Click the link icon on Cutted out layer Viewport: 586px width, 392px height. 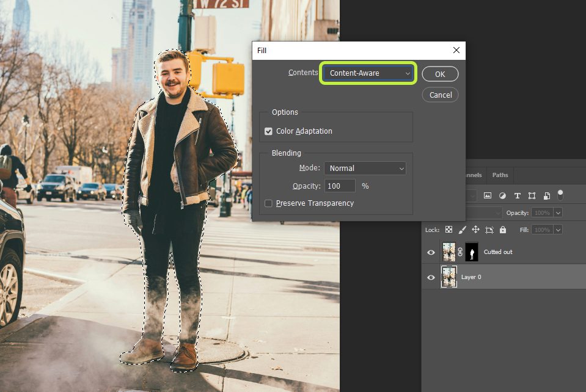pos(460,252)
